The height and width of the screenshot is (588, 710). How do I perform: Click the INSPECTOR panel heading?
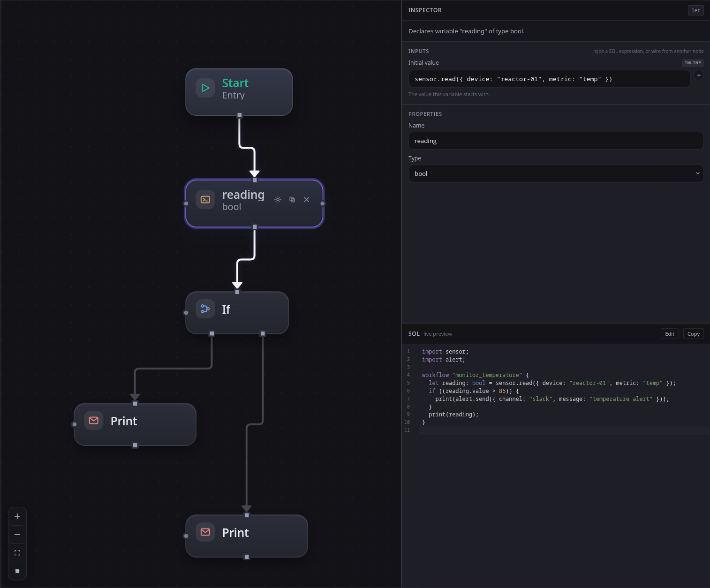point(425,10)
